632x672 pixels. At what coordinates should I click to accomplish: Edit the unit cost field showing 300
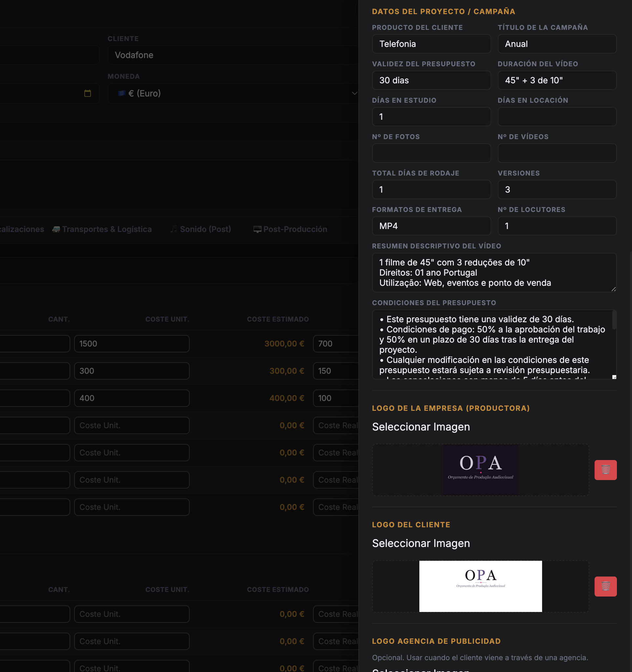click(x=132, y=371)
